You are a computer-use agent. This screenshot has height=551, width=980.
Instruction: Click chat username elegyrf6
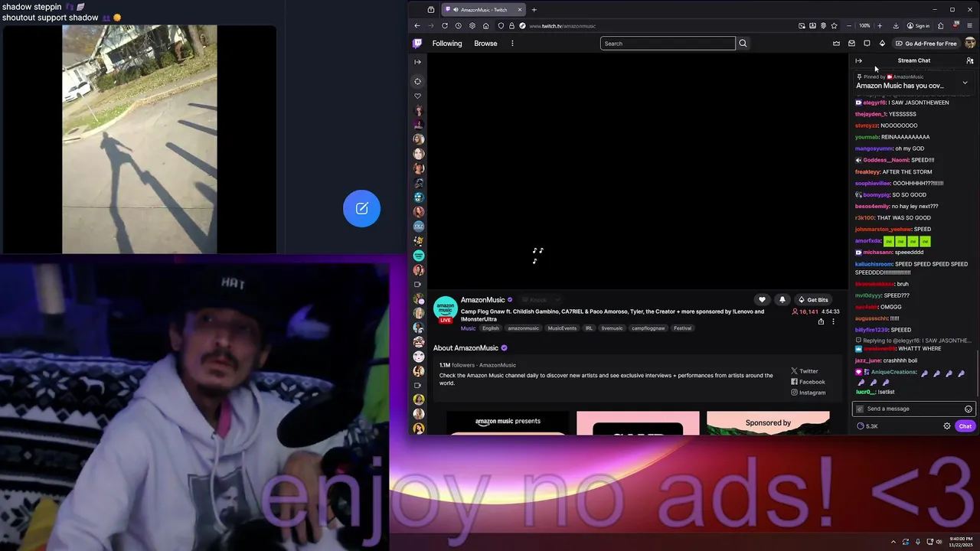click(874, 103)
